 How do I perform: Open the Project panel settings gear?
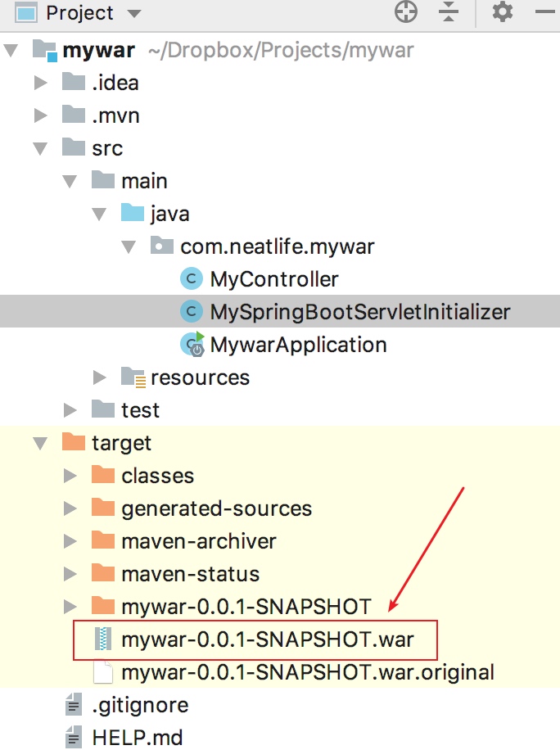click(x=503, y=11)
